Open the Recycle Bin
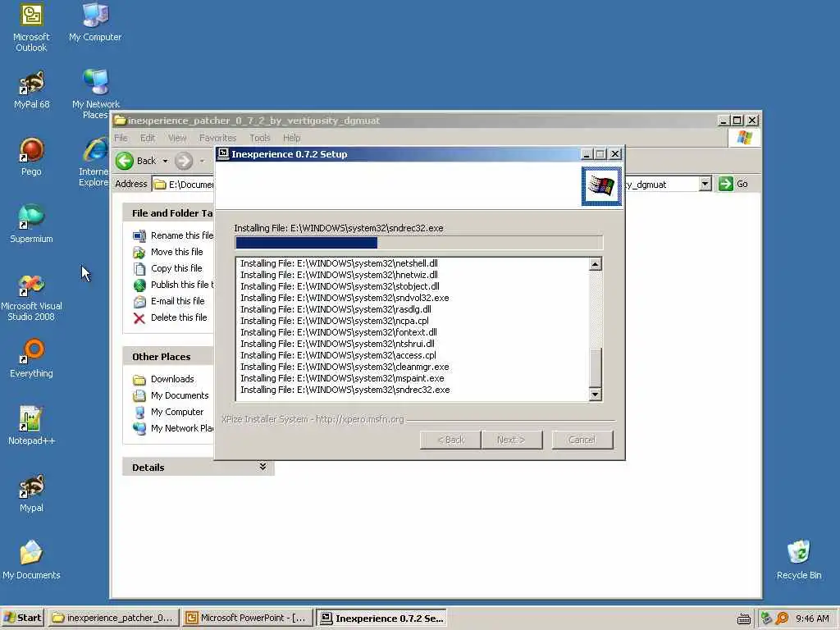 click(799, 559)
